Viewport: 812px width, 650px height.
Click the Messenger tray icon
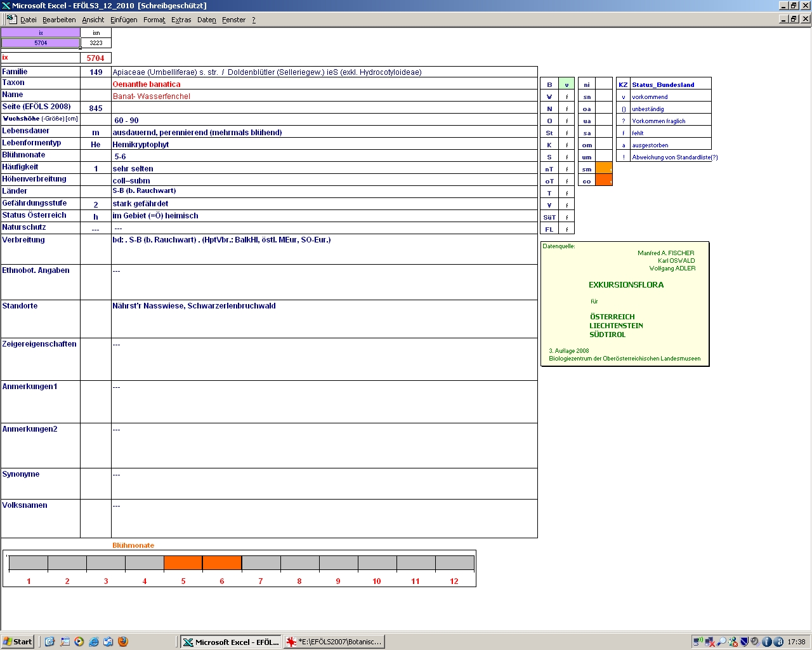click(733, 642)
